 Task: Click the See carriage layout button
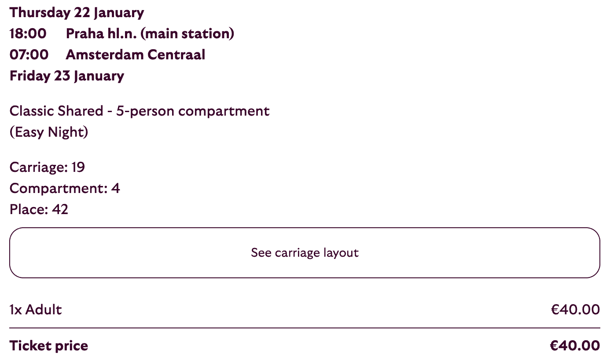pos(305,253)
